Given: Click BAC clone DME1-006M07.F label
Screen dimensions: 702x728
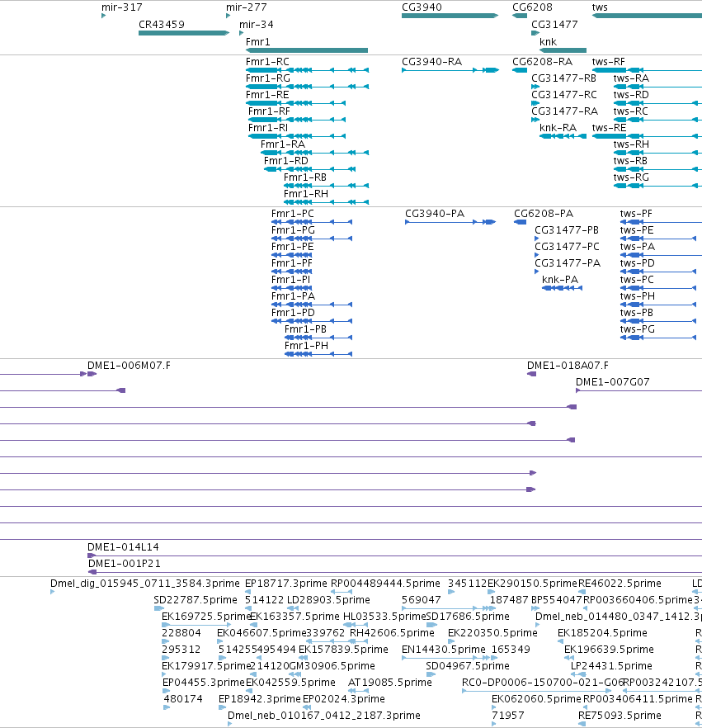Looking at the screenshot, I should (x=129, y=366).
